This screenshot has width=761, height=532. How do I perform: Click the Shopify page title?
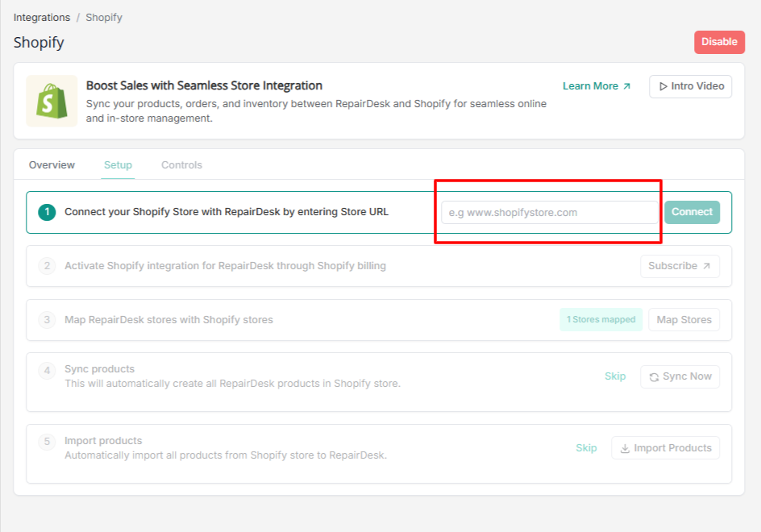[x=39, y=43]
